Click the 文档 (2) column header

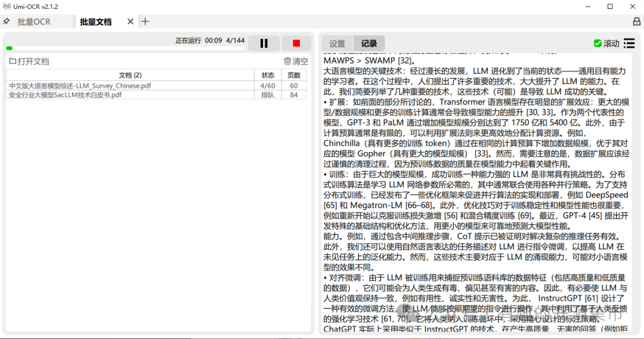(130, 75)
